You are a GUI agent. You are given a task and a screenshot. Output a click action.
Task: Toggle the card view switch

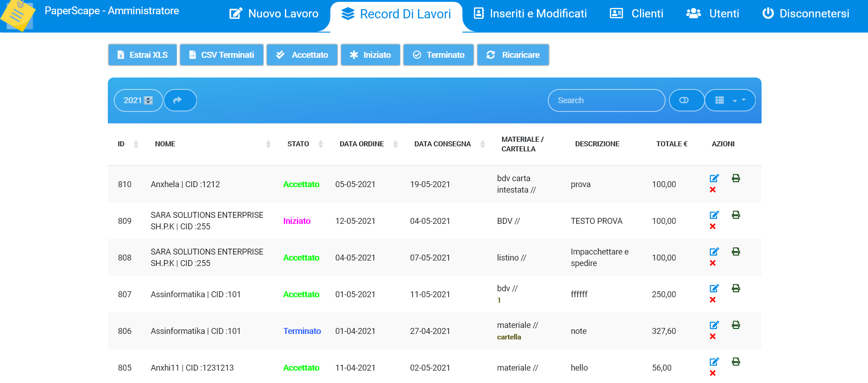tap(684, 100)
